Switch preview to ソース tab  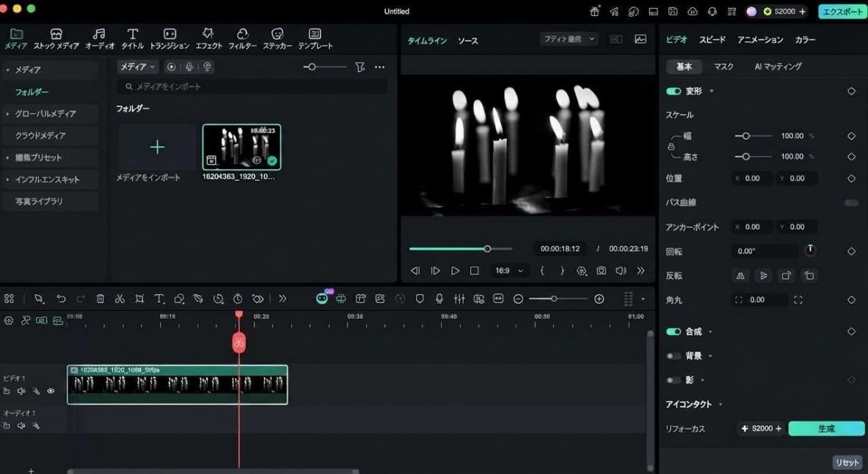point(467,41)
